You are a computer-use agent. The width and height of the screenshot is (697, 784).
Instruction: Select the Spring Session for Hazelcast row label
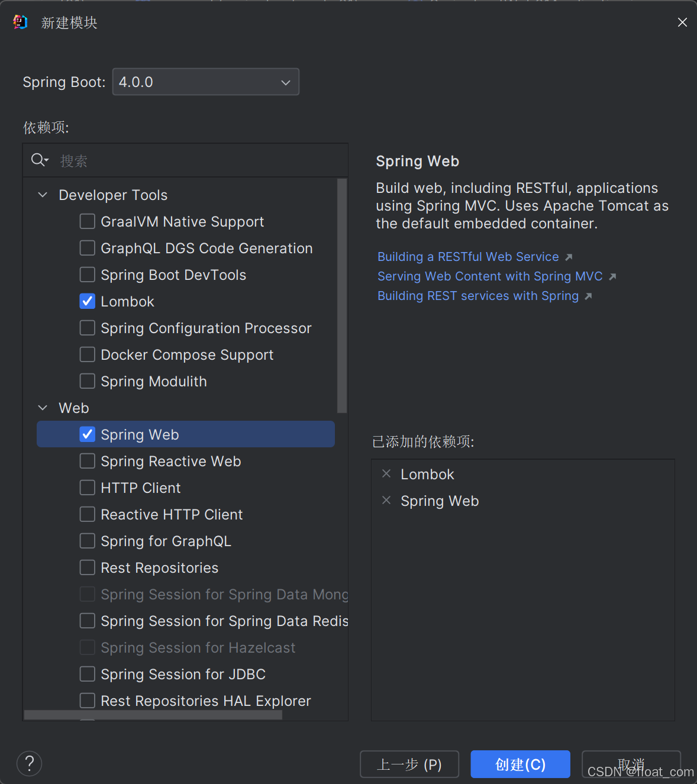(198, 647)
